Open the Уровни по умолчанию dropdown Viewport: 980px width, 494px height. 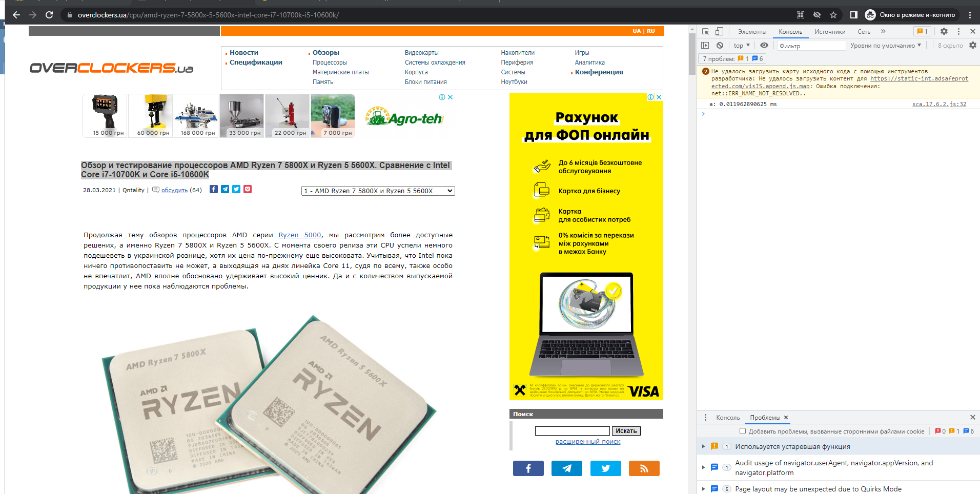tap(886, 45)
